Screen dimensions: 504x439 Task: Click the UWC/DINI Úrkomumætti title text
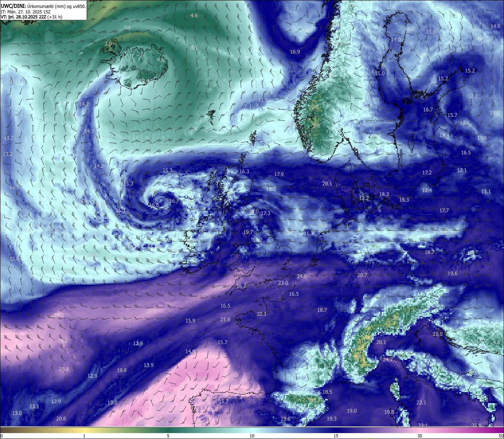(x=43, y=6)
